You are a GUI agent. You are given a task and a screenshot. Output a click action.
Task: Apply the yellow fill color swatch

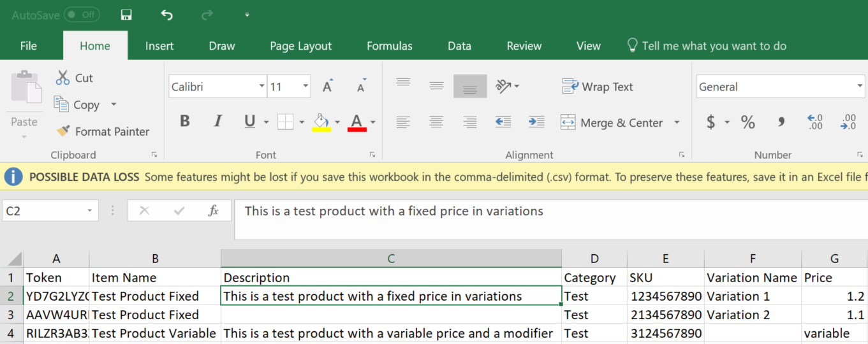pos(321,122)
